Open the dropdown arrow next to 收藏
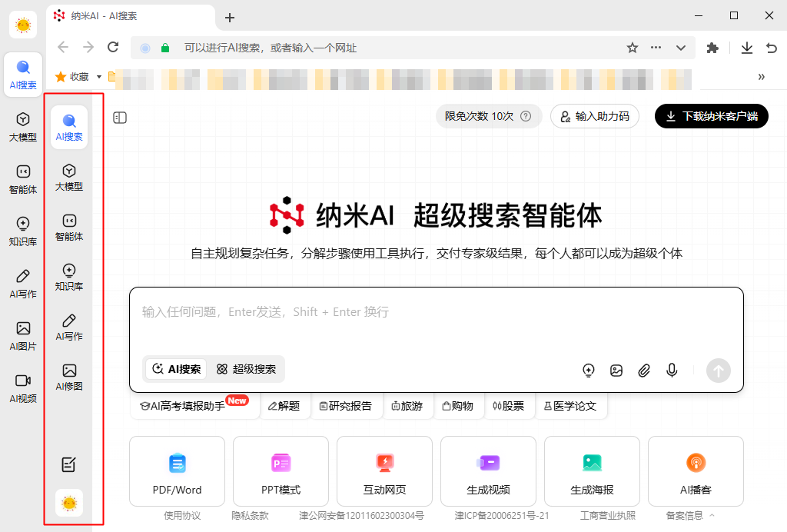The width and height of the screenshot is (787, 532). tap(99, 77)
